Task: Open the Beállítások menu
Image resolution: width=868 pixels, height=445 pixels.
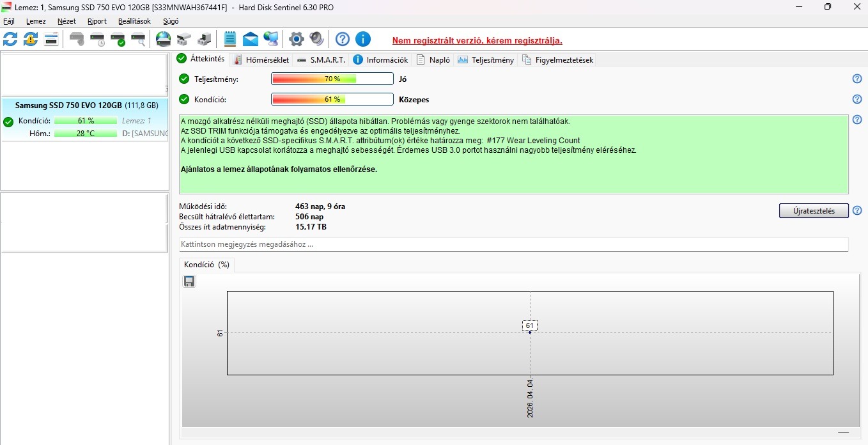Action: coord(134,21)
